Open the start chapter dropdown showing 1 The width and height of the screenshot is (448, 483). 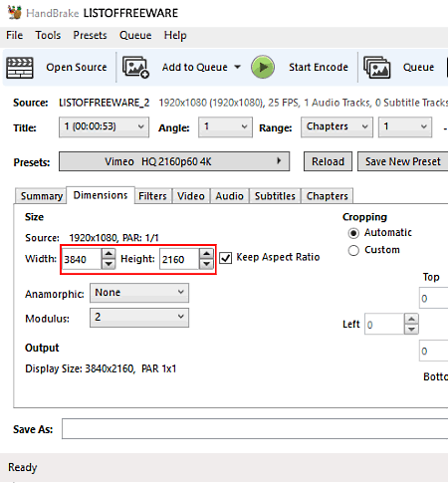tap(405, 126)
